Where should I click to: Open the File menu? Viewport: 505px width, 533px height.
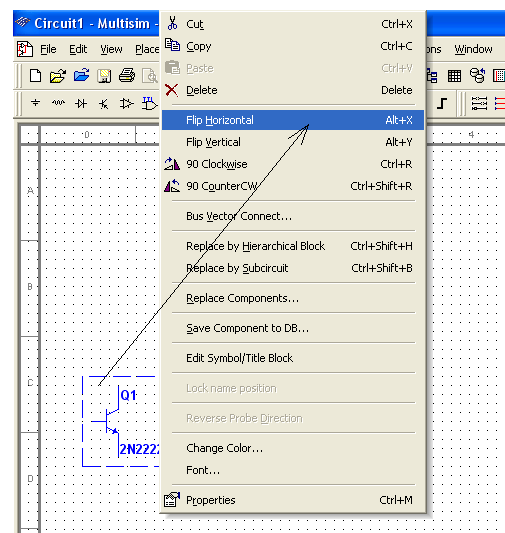coord(48,49)
